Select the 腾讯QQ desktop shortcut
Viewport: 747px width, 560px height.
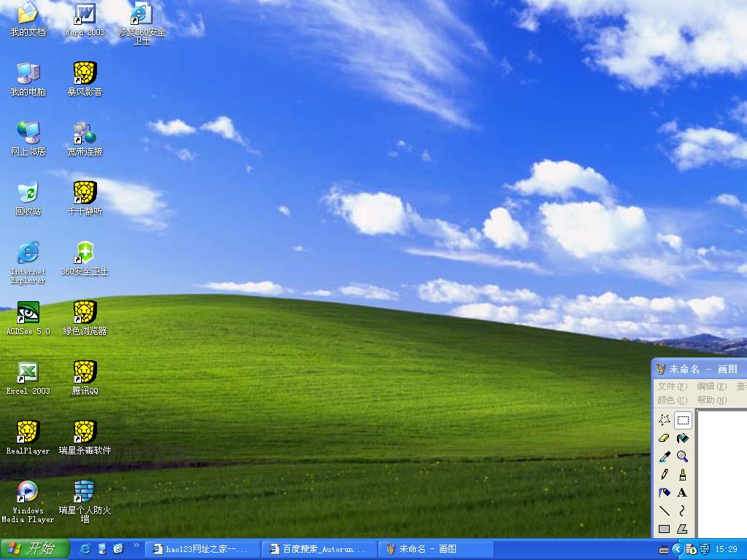click(x=85, y=378)
